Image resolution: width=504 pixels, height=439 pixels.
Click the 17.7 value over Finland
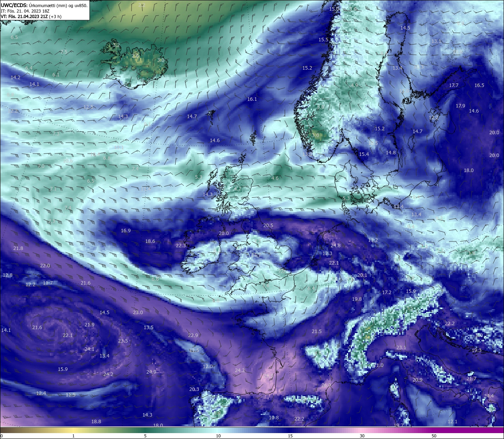click(454, 85)
